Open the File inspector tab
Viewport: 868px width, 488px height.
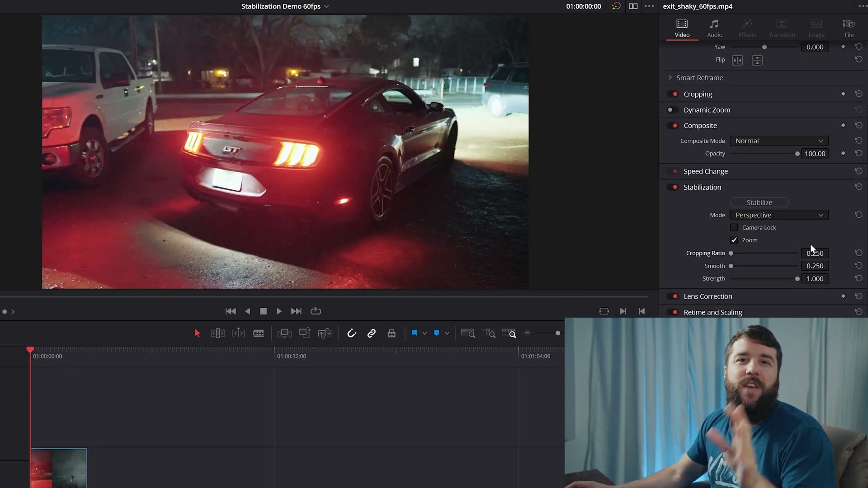point(849,28)
